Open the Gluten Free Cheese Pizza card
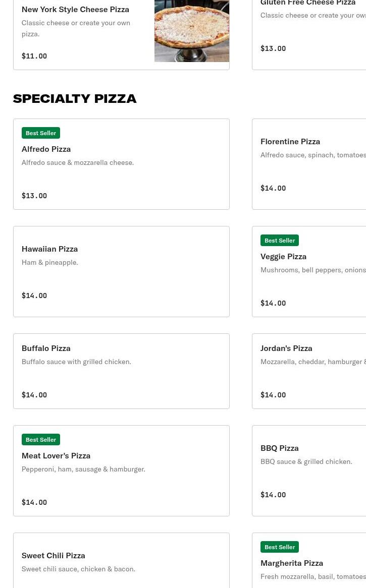366x588 pixels. coord(308,30)
